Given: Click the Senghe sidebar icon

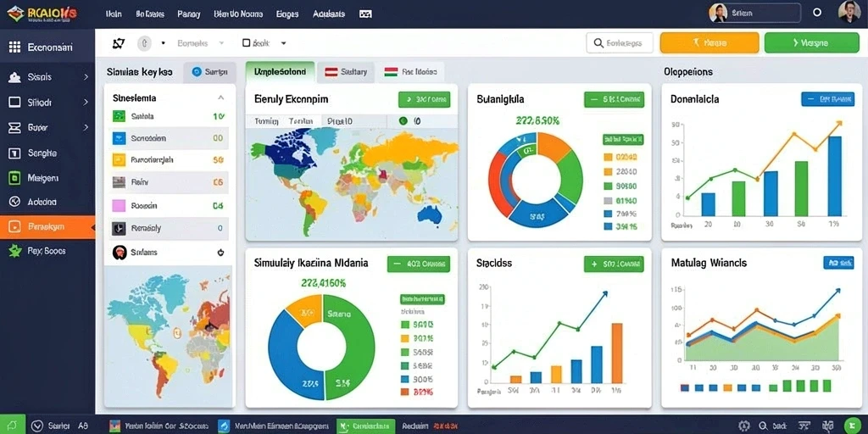Looking at the screenshot, I should [15, 153].
